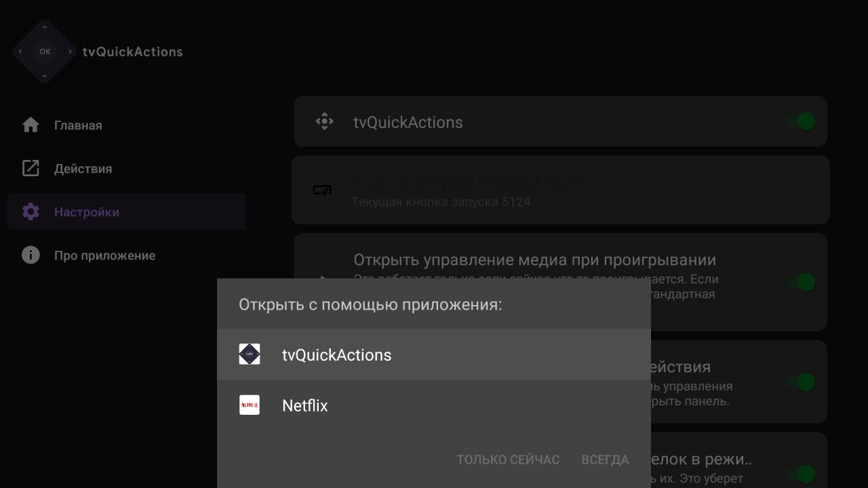
Task: Select Настройки in the sidebar
Action: point(126,211)
